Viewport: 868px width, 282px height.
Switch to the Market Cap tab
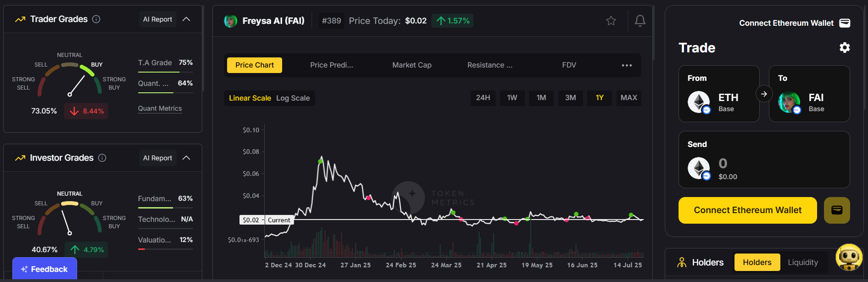412,65
